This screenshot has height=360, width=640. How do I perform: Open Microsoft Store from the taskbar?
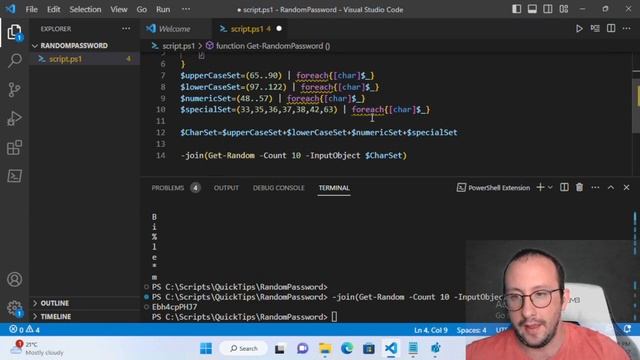[x=369, y=348]
